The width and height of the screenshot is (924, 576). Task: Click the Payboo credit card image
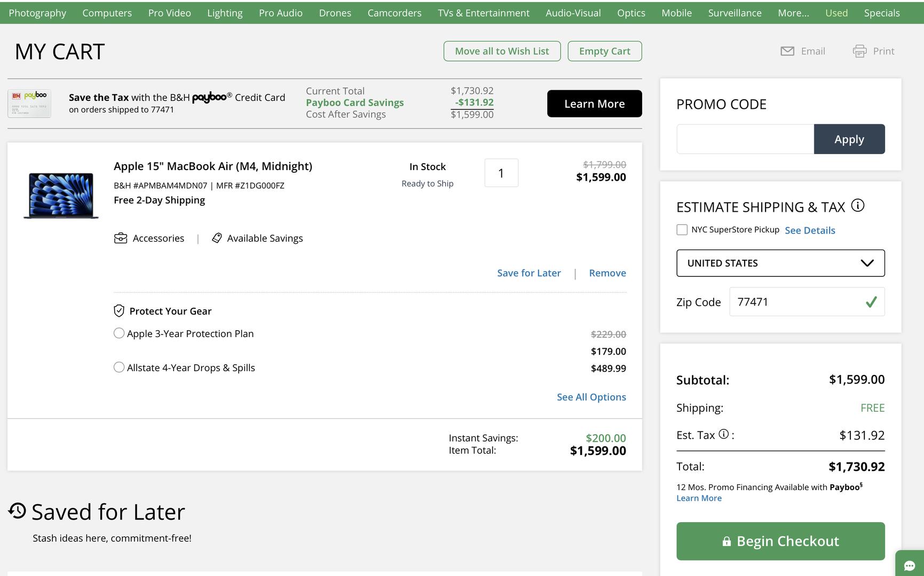click(x=29, y=103)
